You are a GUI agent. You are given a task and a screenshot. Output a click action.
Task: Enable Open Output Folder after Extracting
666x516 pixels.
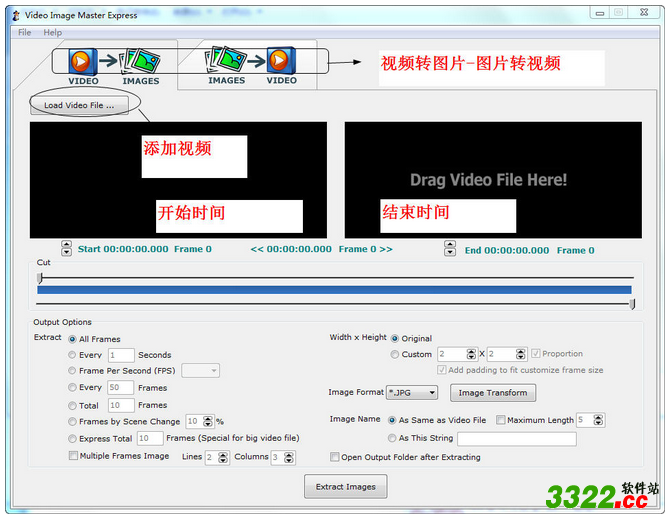(x=335, y=457)
